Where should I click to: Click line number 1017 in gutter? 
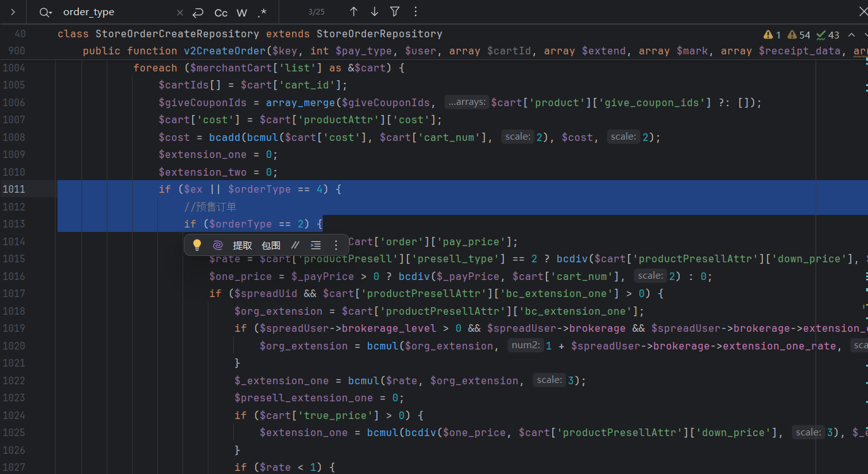[x=14, y=293]
